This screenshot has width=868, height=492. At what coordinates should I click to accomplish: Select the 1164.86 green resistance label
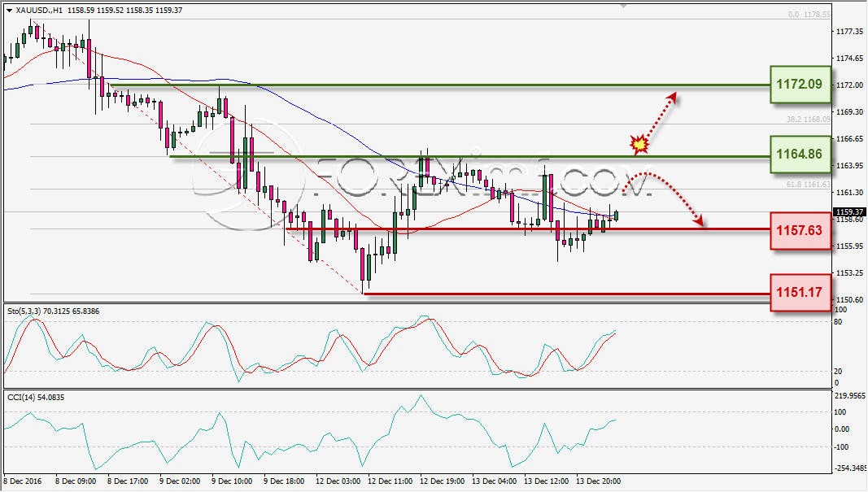point(800,155)
